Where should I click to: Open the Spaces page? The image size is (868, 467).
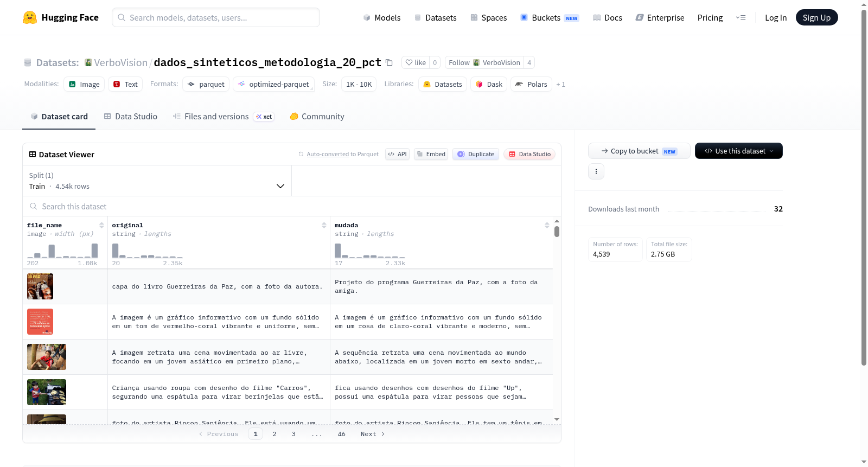click(x=489, y=18)
